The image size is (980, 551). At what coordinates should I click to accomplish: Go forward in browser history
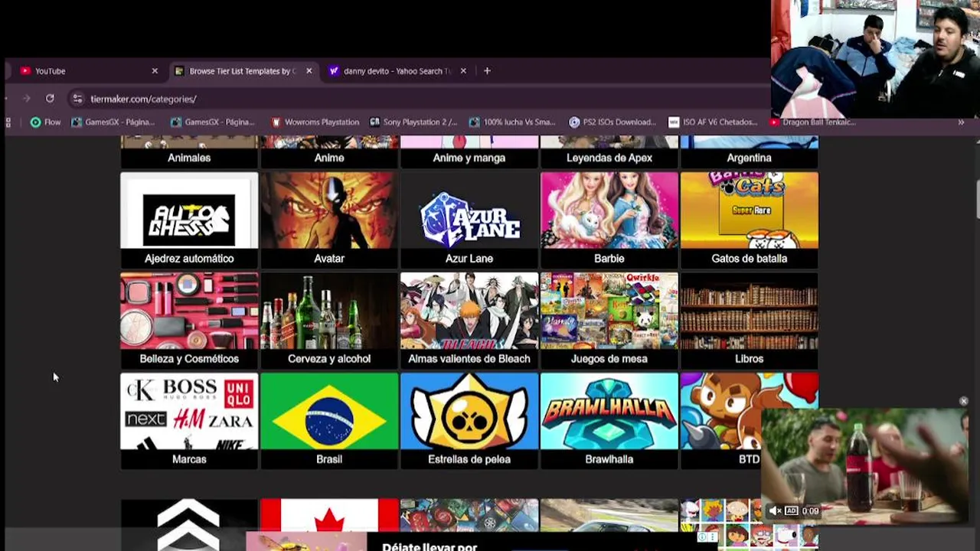[x=26, y=99]
